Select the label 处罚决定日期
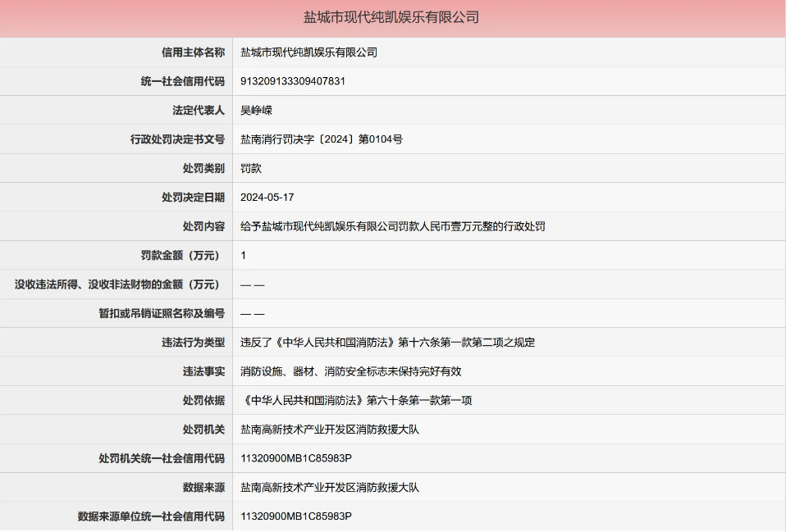The height and width of the screenshot is (532, 786). tap(193, 198)
